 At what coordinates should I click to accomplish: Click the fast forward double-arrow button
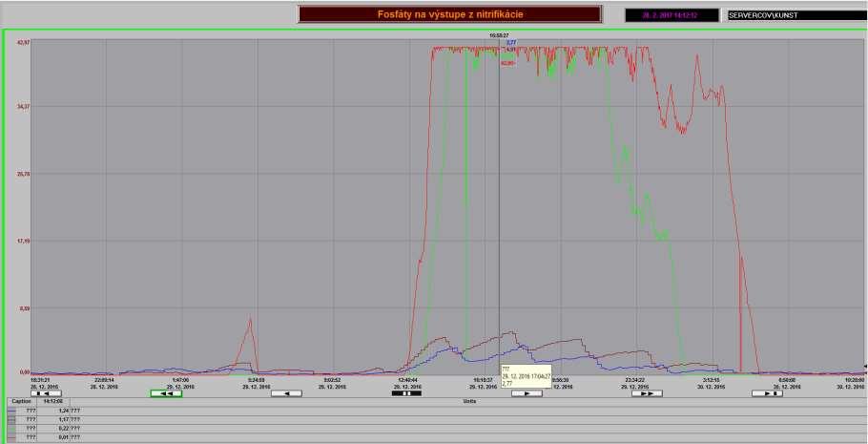[x=647, y=393]
